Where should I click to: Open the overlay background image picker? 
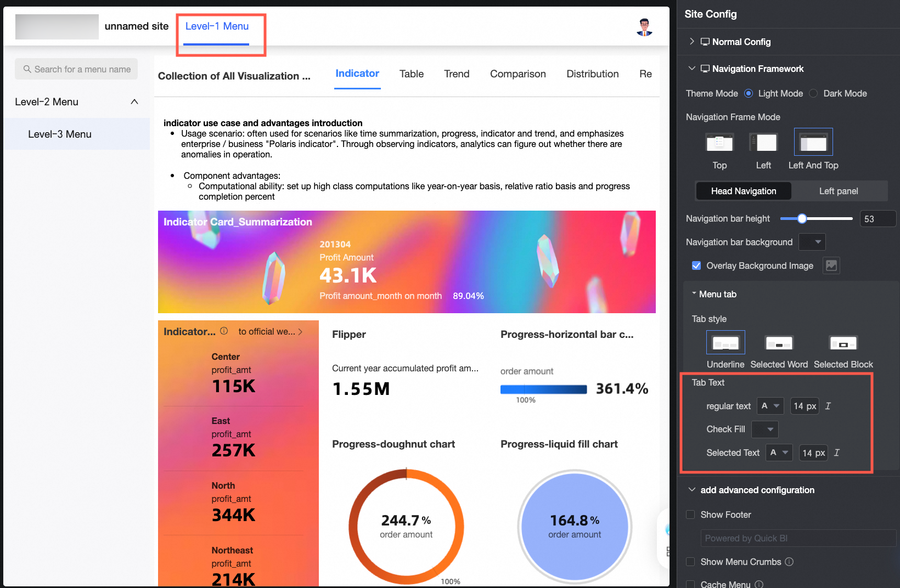point(831,265)
